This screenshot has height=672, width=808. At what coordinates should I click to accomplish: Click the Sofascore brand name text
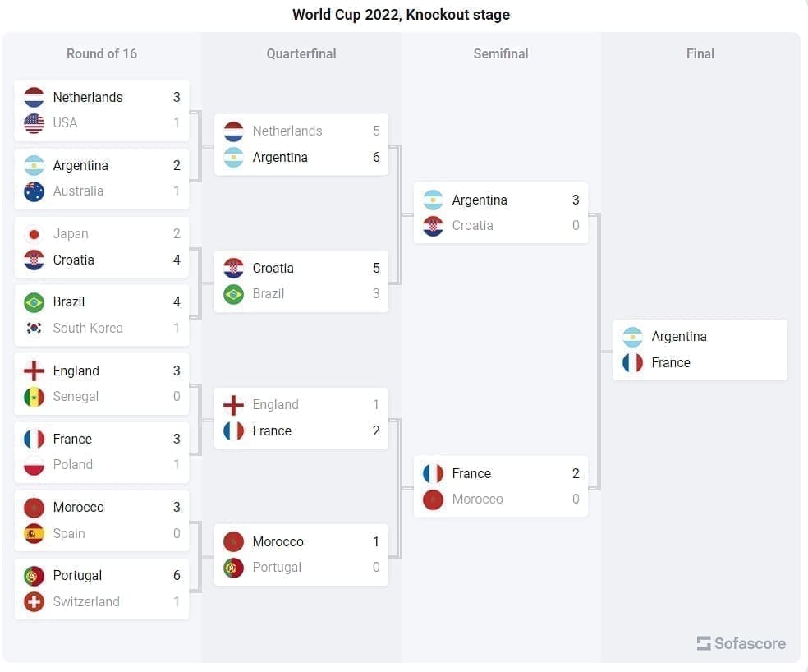click(750, 643)
